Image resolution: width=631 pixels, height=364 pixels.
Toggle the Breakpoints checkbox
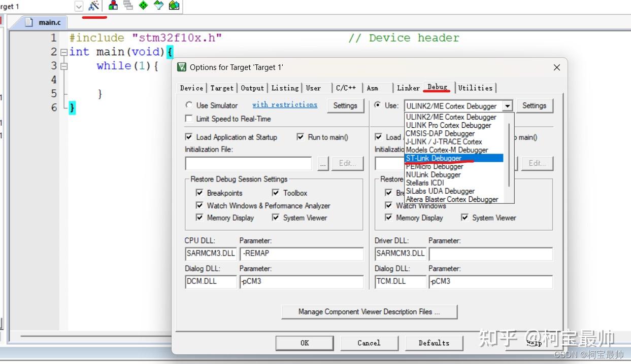200,193
